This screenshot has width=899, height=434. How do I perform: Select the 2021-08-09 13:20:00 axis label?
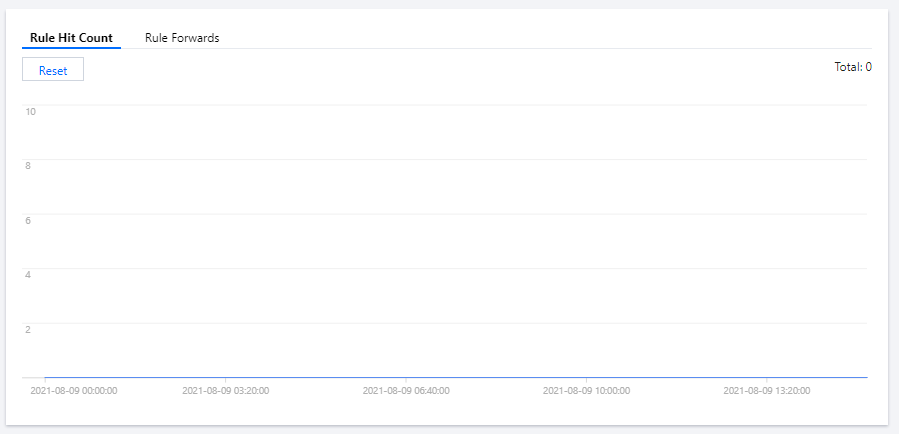[x=766, y=391]
